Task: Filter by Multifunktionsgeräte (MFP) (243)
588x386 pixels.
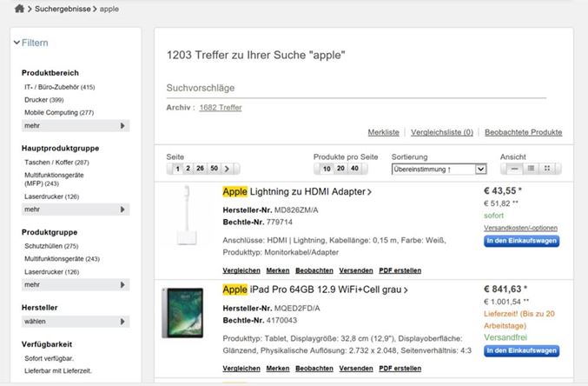Action: coord(54,179)
